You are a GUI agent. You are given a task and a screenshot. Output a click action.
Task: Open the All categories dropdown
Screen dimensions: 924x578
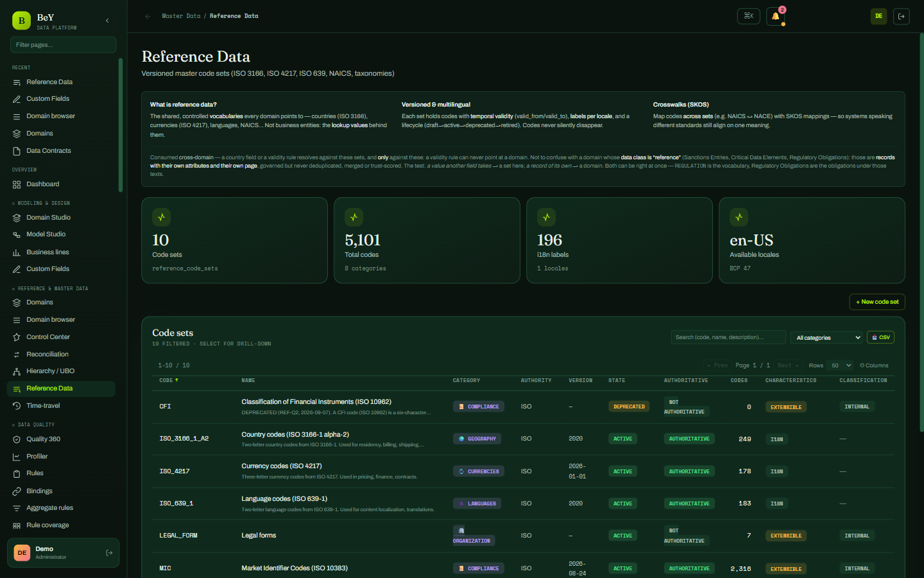826,337
